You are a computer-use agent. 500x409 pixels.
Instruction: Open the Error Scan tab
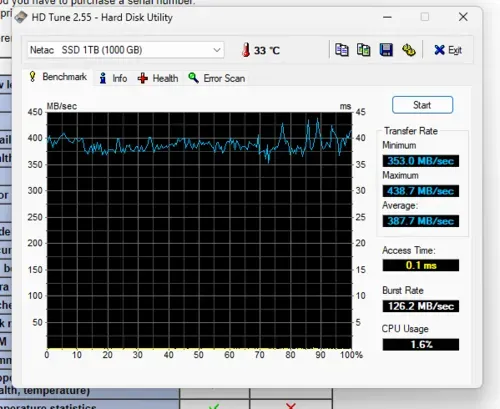coord(217,78)
